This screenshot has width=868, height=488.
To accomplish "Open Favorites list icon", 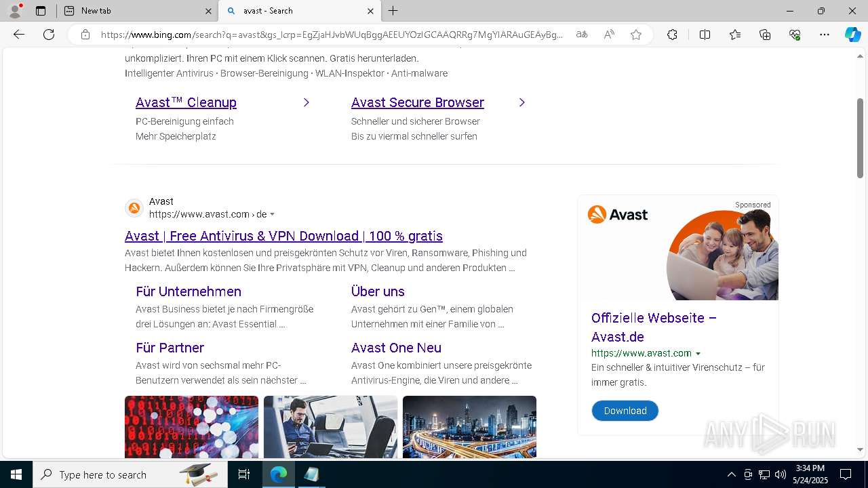I will pyautogui.click(x=735, y=35).
